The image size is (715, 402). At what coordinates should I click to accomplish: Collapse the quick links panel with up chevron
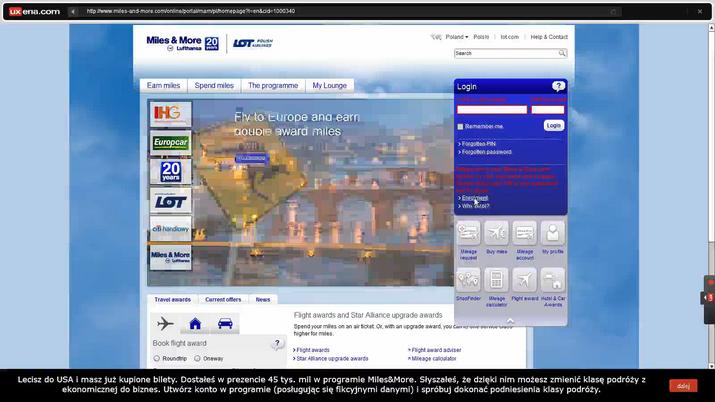tap(510, 321)
